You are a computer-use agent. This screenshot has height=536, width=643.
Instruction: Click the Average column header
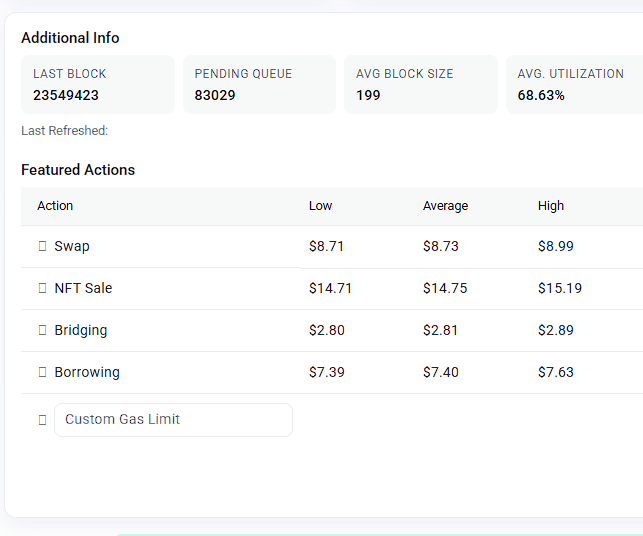point(445,206)
